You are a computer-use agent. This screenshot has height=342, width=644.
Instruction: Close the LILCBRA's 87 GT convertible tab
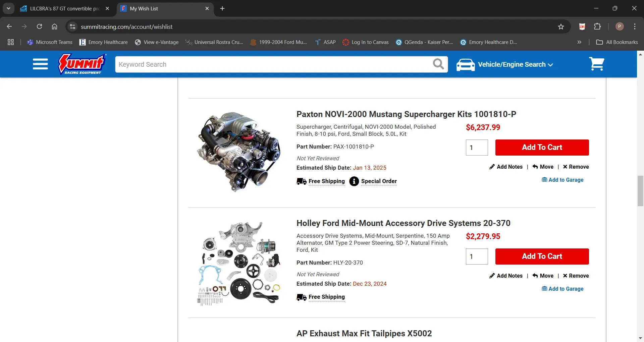click(107, 8)
